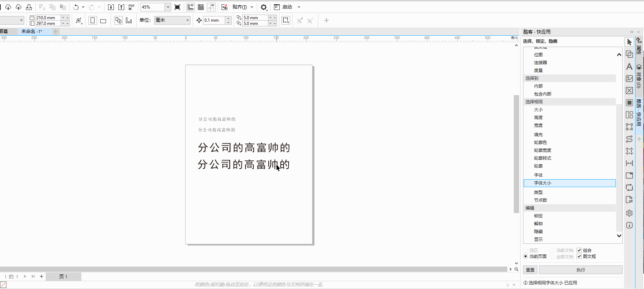Click the page height 297.0 mm field
Viewport: 644px width, 289px height.
click(x=48, y=24)
